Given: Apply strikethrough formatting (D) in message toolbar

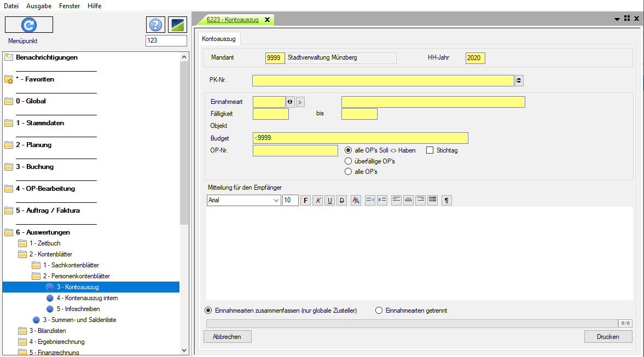Looking at the screenshot, I should coord(342,201).
